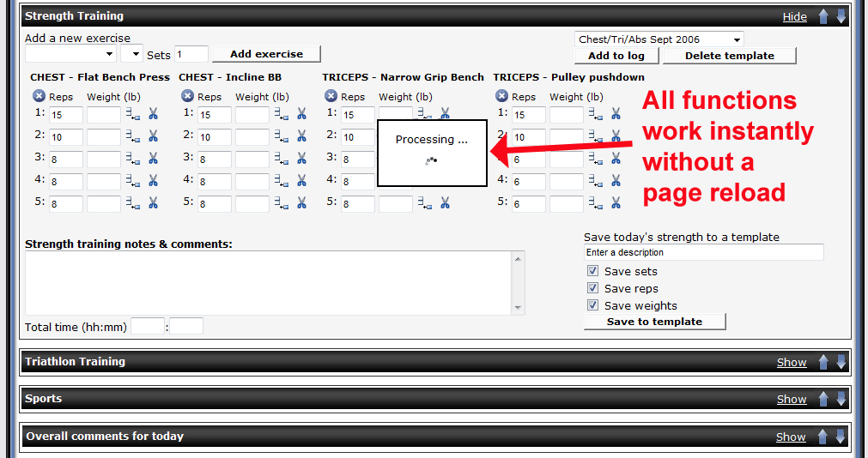Viewport: 868px width, 458px height.
Task: Remove the TRICEPS Pulley pushdown exercise
Action: (x=501, y=97)
